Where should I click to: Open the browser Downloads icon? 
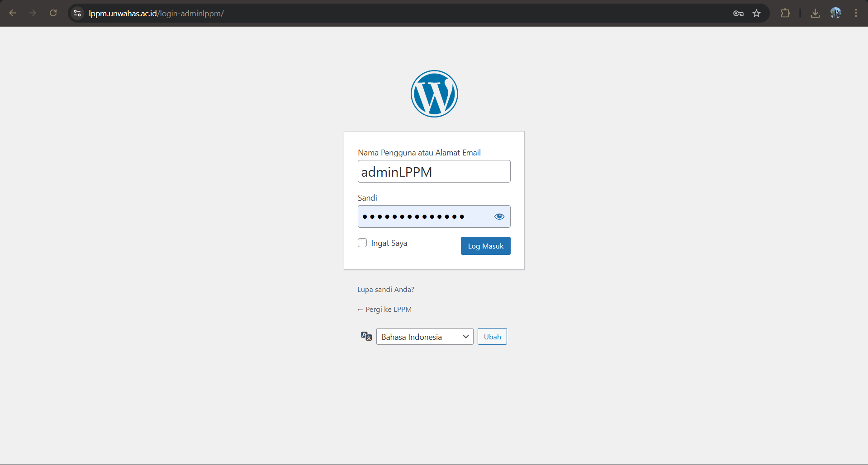815,14
